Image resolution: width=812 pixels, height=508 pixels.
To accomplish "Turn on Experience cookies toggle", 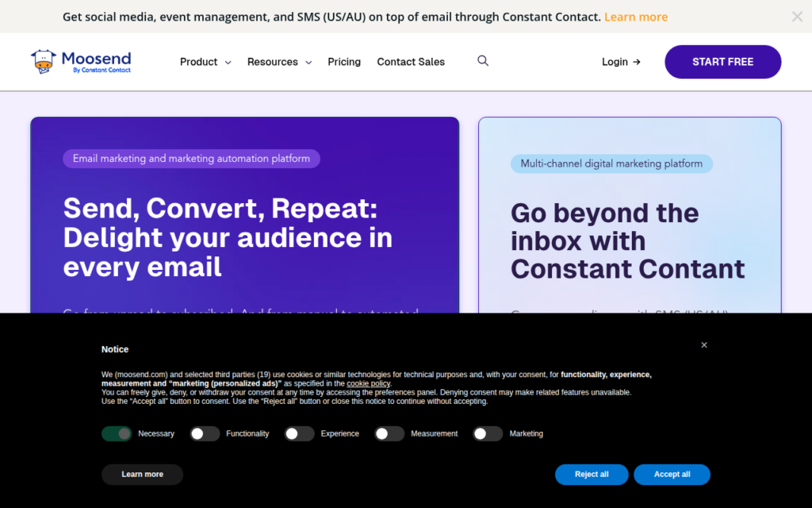I will point(299,434).
